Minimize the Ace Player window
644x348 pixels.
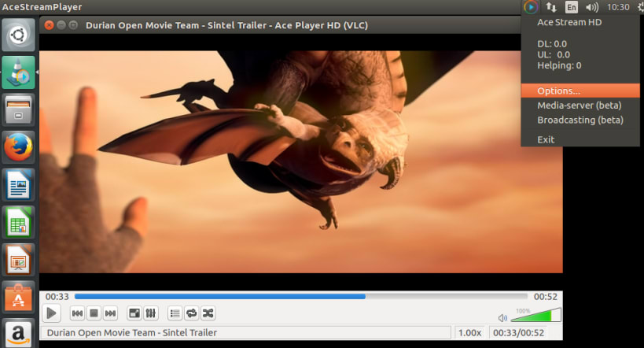point(61,25)
